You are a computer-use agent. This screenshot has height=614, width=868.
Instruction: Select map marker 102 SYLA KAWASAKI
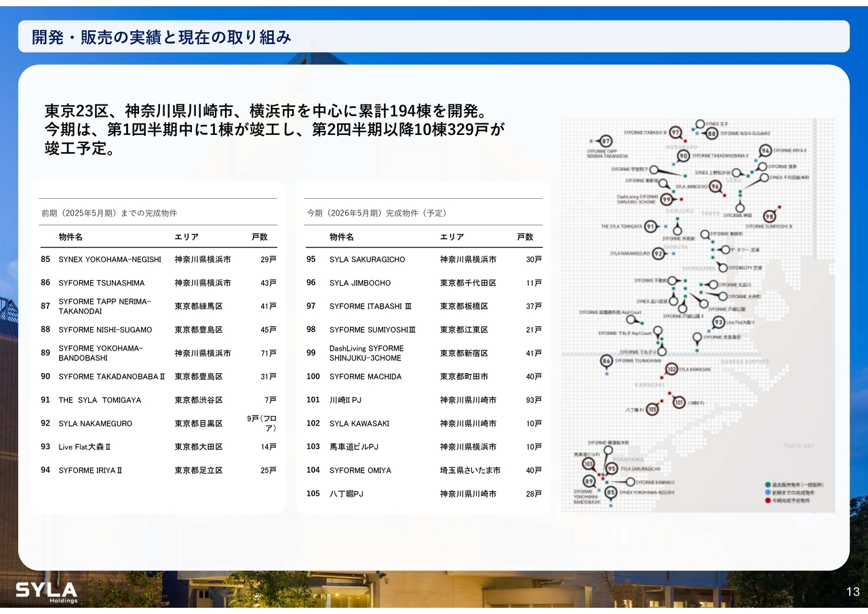coord(672,369)
